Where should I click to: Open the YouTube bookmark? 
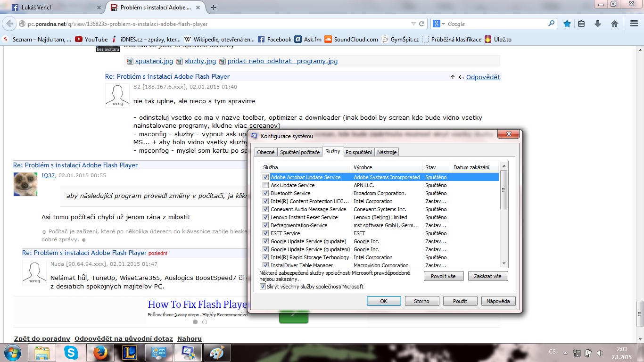[91, 40]
